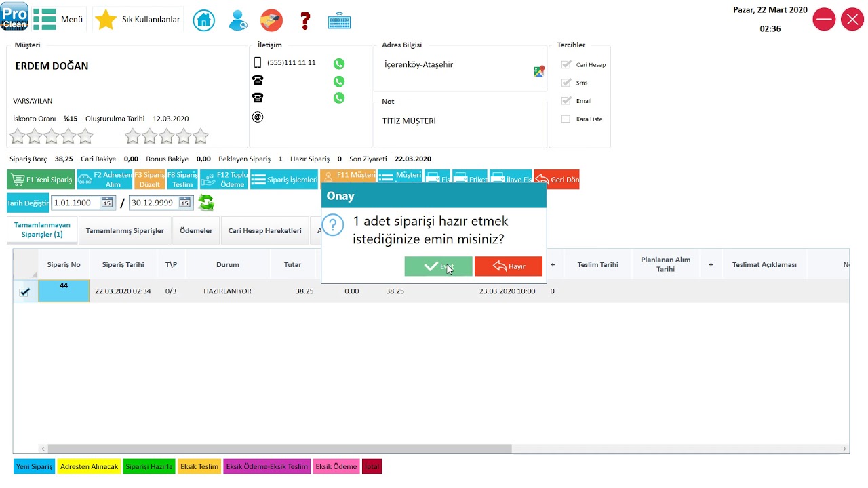Image resolution: width=868 pixels, height=488 pixels.
Task: Click WhatsApp icon beside second landline row
Action: pos(339,98)
